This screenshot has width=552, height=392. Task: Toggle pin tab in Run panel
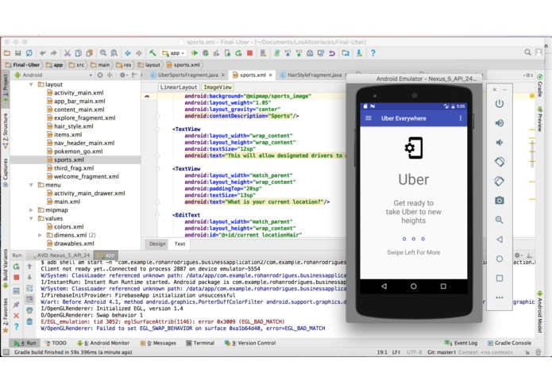point(16,305)
